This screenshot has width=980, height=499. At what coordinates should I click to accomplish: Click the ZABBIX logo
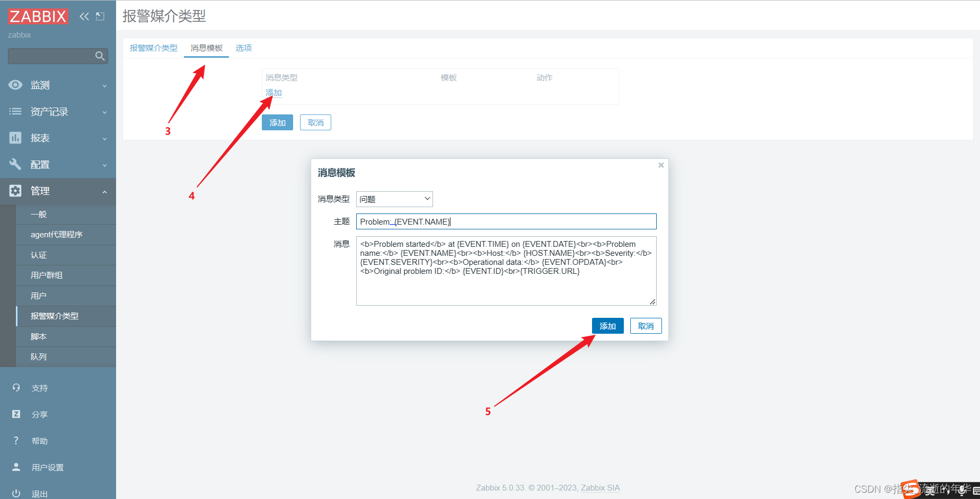38,16
